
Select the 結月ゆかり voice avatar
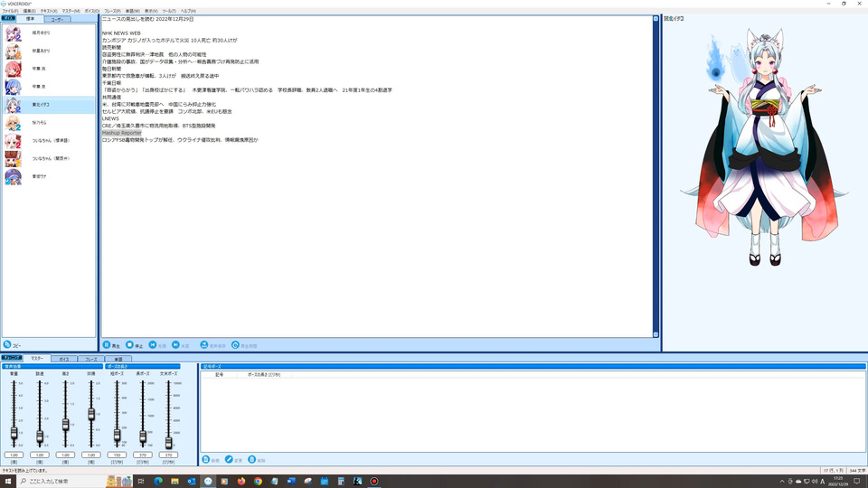click(13, 33)
